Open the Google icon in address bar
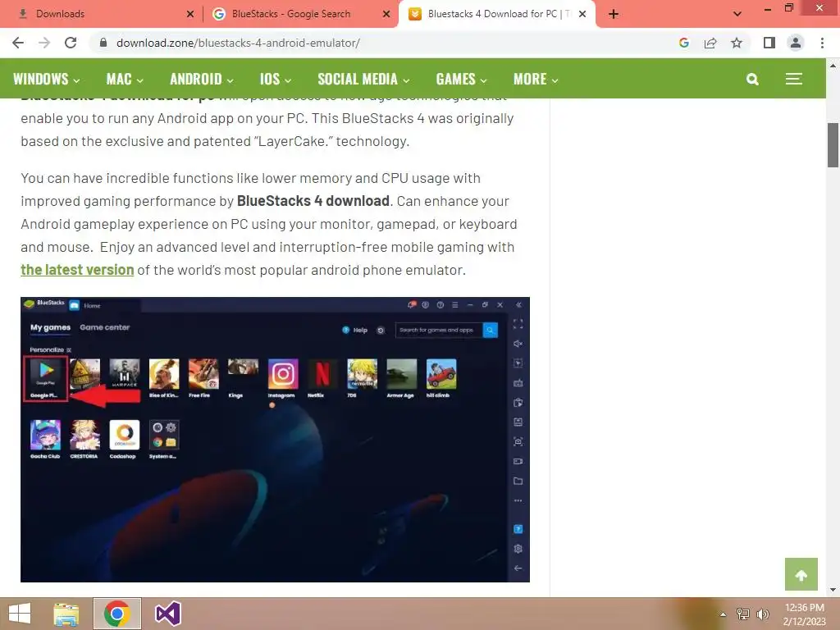This screenshot has width=840, height=630. point(684,43)
